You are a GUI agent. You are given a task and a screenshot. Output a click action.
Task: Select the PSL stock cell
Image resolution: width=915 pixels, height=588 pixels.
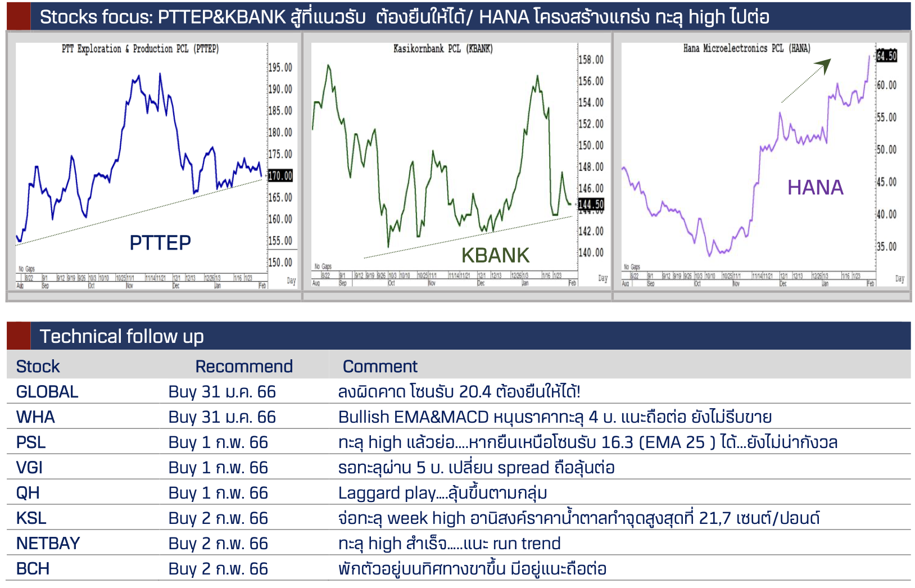[x=31, y=442]
